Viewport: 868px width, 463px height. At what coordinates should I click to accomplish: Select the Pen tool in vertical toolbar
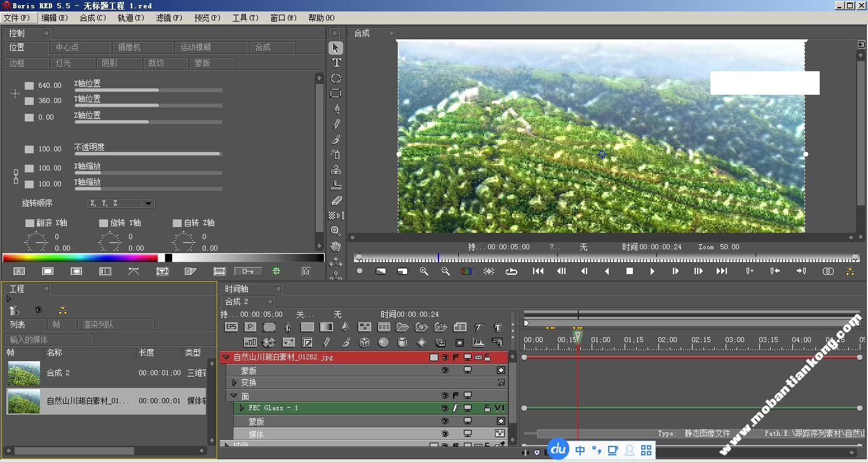[x=336, y=109]
